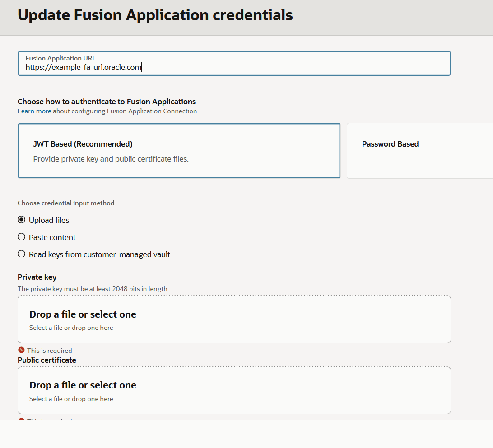Click the unselected Paste content radio circle
Image resolution: width=493 pixels, height=448 pixels.
coord(21,236)
